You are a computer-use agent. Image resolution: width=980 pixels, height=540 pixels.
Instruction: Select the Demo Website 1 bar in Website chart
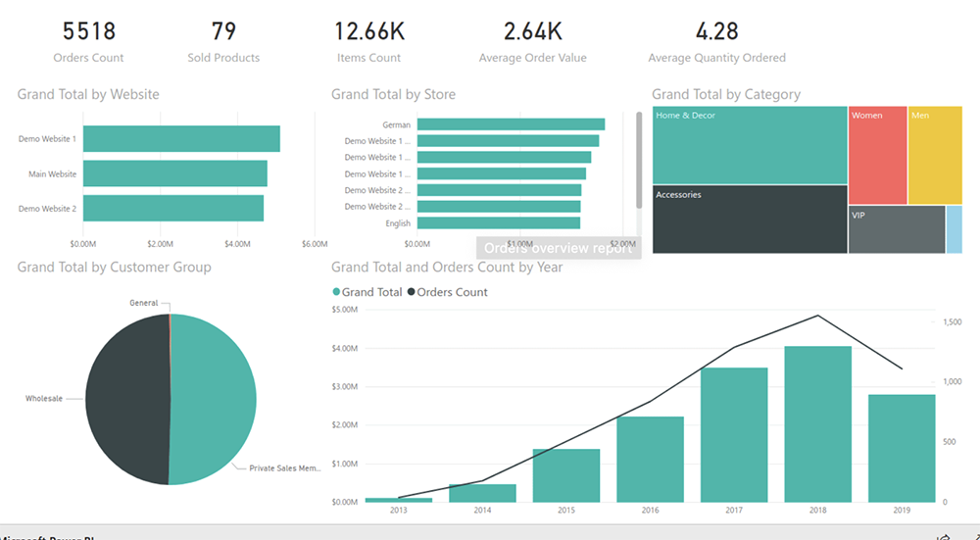[181, 139]
